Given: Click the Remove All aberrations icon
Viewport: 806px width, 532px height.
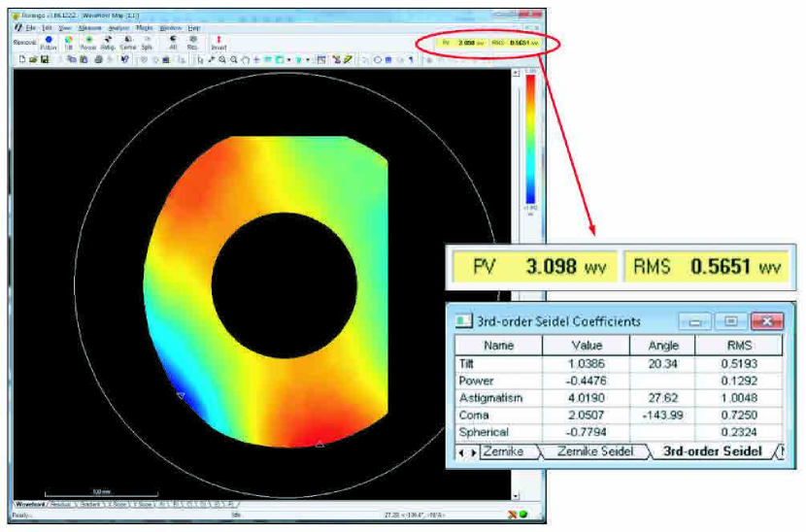Looking at the screenshot, I should (173, 42).
